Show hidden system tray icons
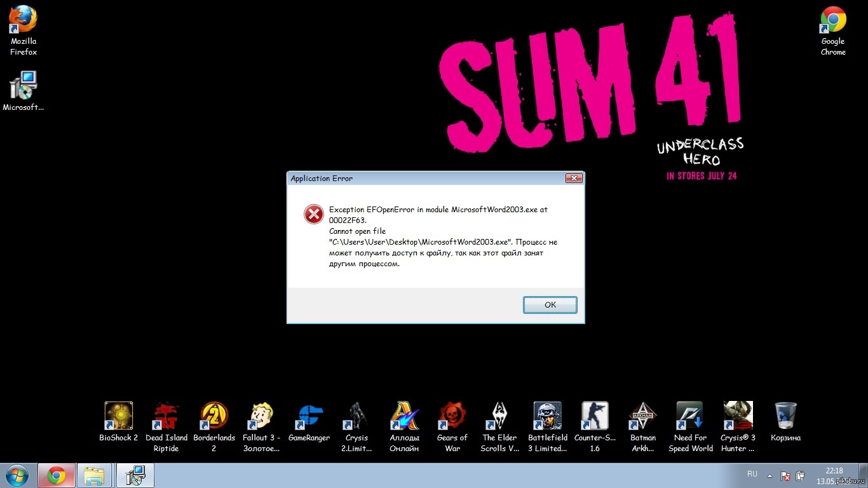The image size is (868, 488). (770, 475)
